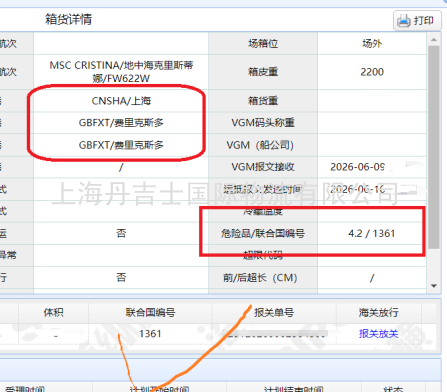This screenshot has width=447, height=392.
Task: Select UN number 1361 in bottom table
Action: coord(150,333)
